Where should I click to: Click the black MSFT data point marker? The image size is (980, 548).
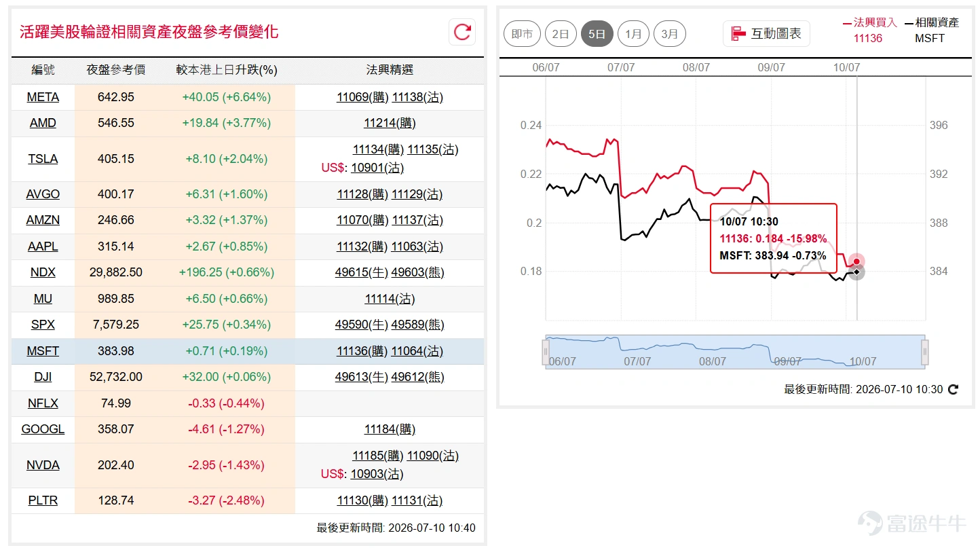856,272
